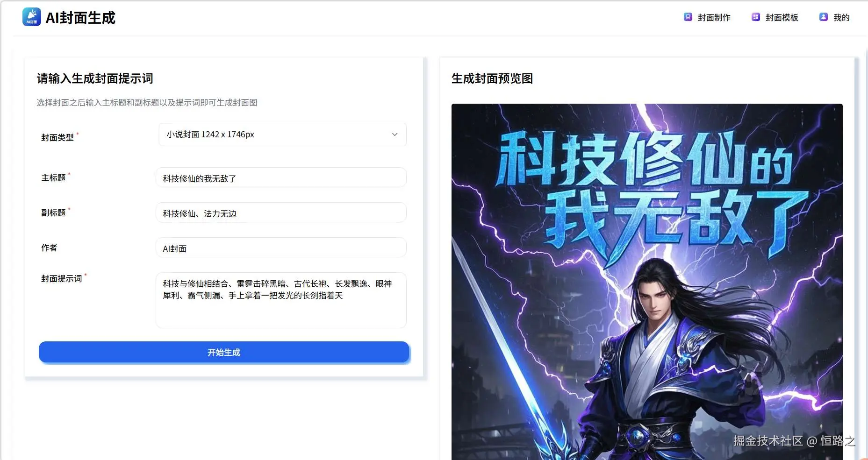Open the 封面模板 menu item
This screenshot has width=868, height=460.
click(775, 17)
